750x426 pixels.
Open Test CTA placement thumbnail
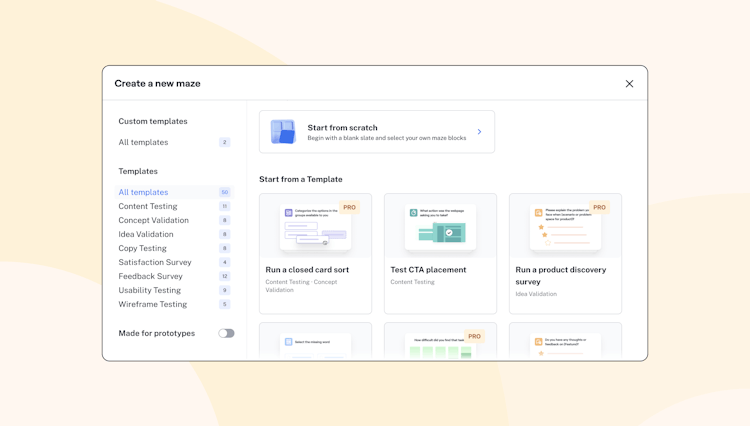440,226
